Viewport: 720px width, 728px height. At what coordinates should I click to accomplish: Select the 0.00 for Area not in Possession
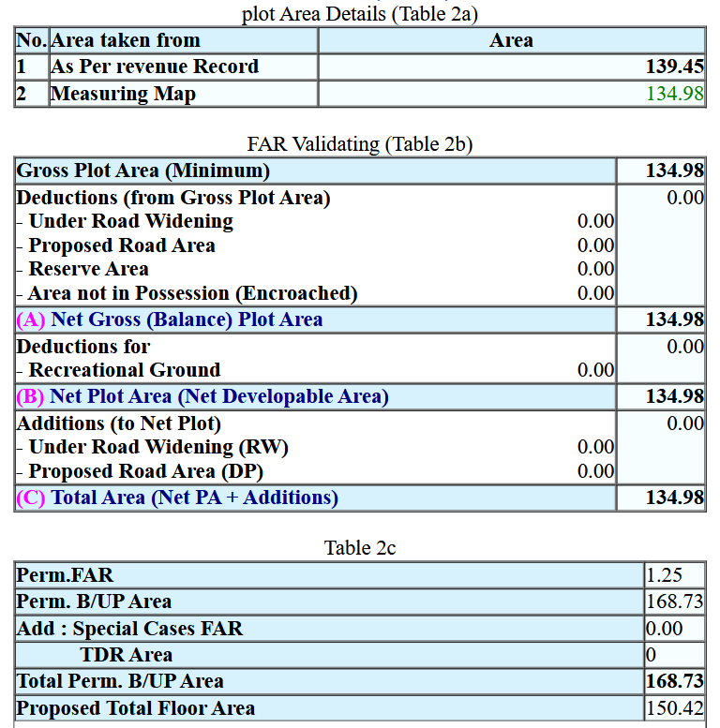(595, 293)
